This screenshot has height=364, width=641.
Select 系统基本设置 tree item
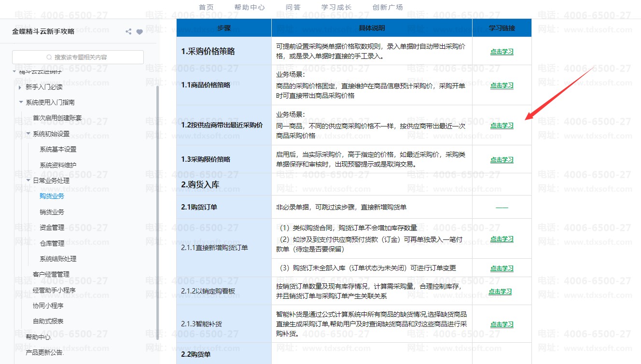(58, 149)
